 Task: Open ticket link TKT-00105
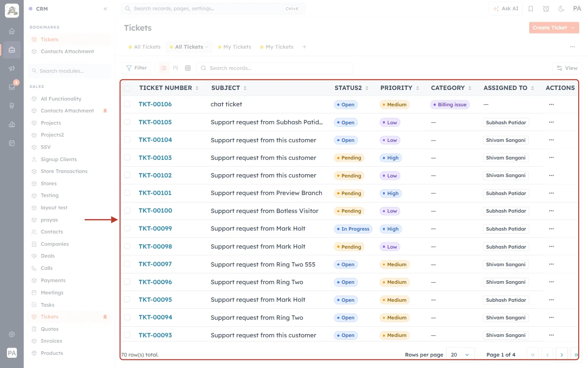(x=155, y=122)
